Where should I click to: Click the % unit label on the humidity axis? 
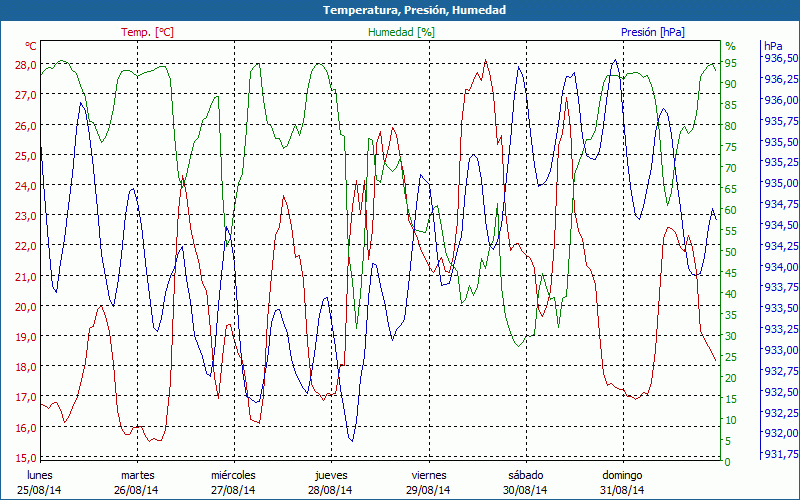[731, 46]
